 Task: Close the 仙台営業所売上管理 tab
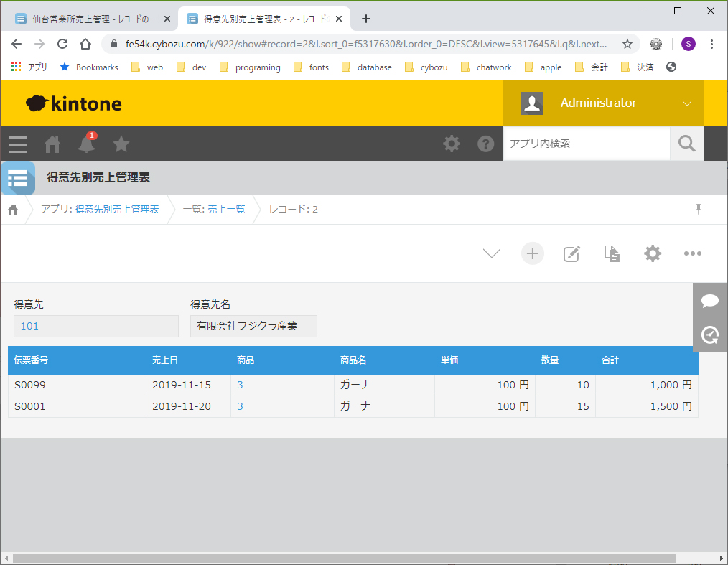167,19
